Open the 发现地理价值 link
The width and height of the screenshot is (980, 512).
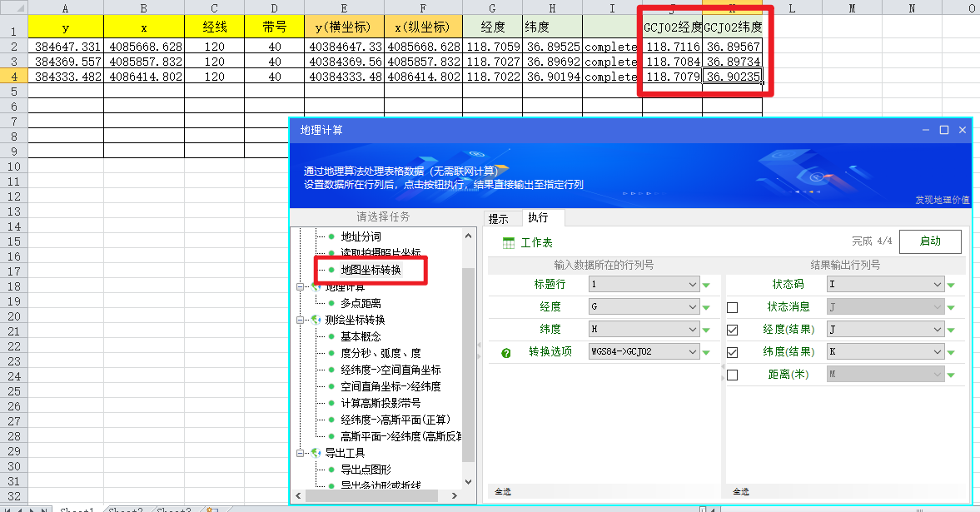tap(943, 200)
